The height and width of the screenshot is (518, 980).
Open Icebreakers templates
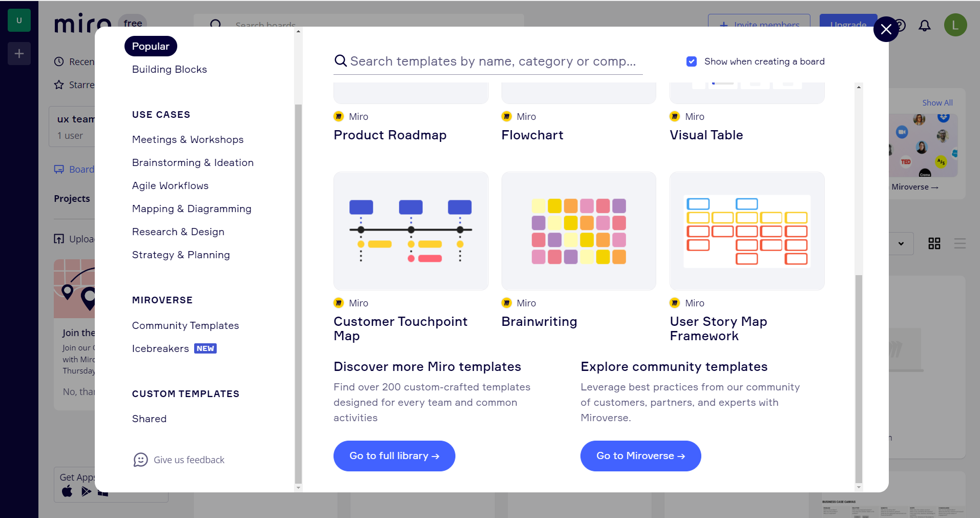click(161, 348)
